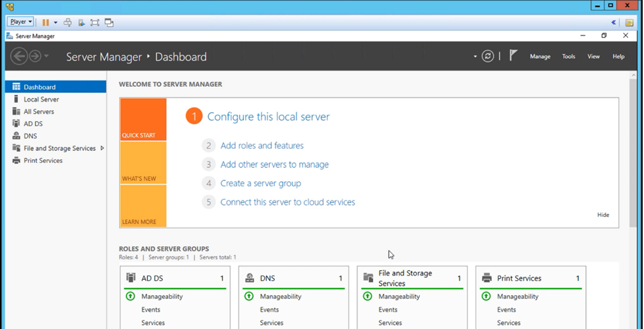644x329 pixels.
Task: Switch to the WHAT'S NEW tile
Action: 143,163
